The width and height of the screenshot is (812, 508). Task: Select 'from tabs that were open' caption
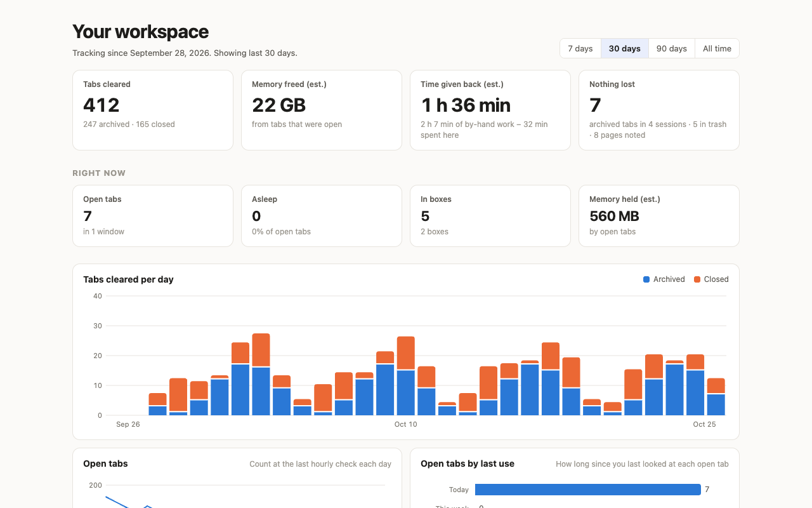click(297, 124)
